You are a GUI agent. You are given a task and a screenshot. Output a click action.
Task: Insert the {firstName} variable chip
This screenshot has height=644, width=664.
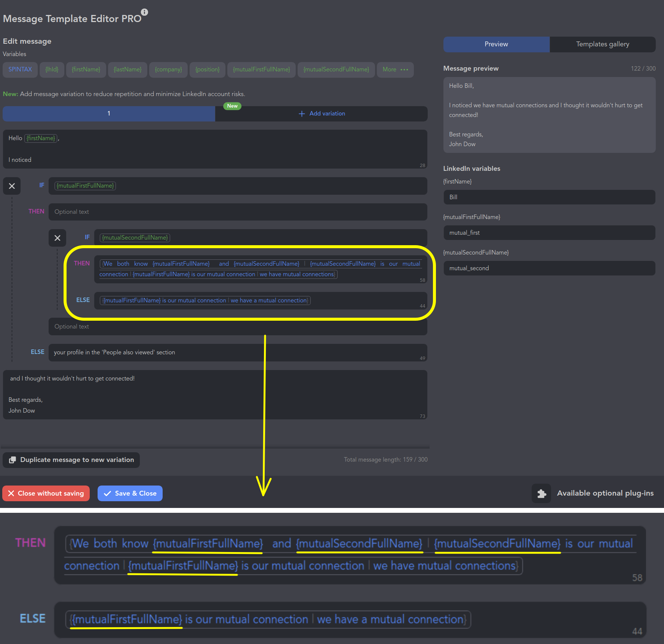click(86, 70)
